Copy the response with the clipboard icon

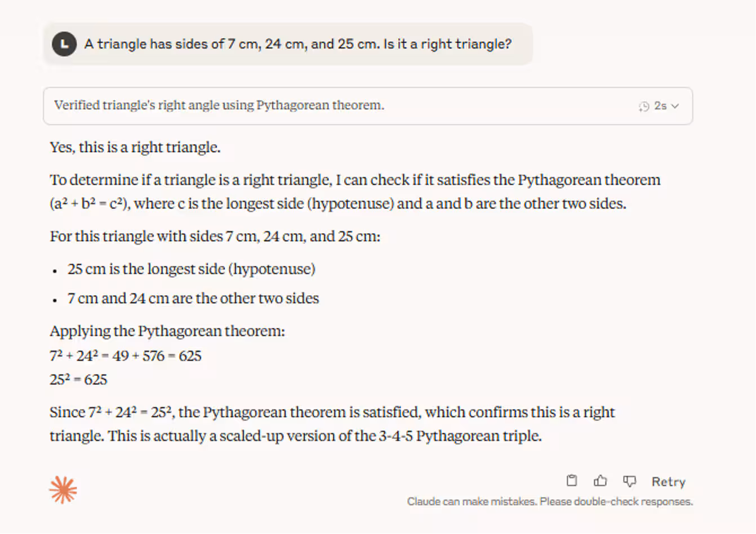pos(571,480)
